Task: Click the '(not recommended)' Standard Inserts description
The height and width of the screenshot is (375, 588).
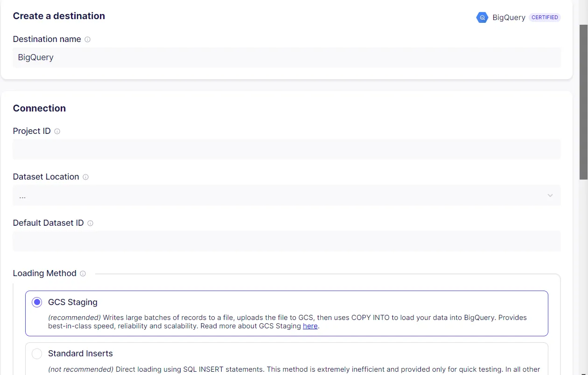Action: 294,369
